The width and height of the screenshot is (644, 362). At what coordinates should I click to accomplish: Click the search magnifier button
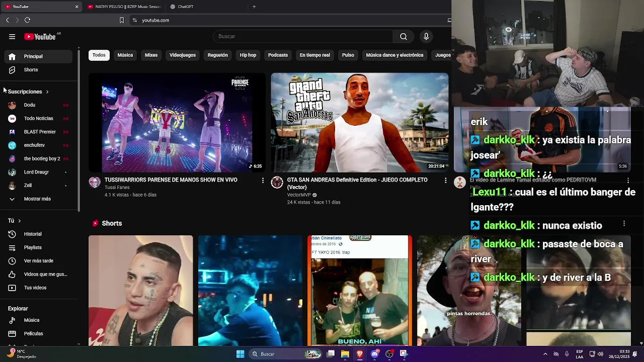[x=404, y=36]
